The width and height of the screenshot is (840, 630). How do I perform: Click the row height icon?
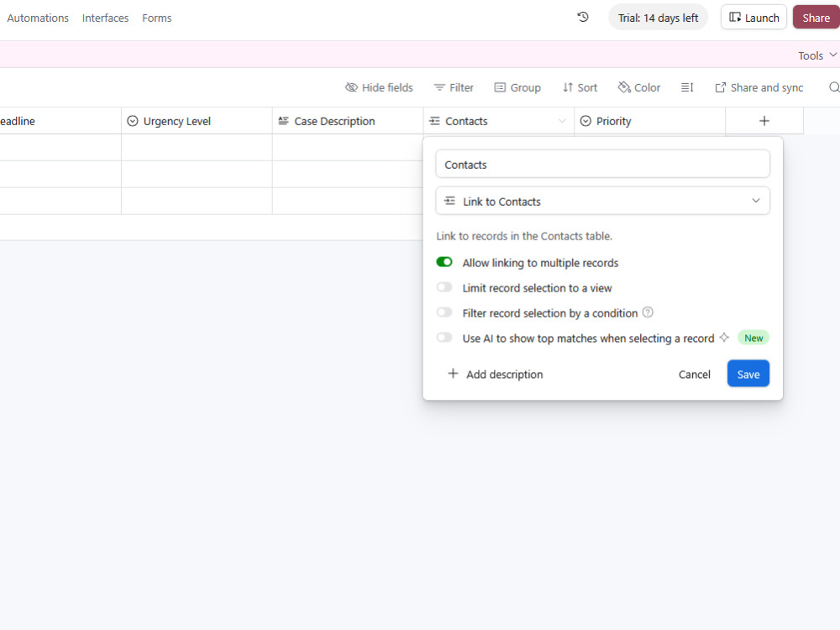click(x=687, y=87)
